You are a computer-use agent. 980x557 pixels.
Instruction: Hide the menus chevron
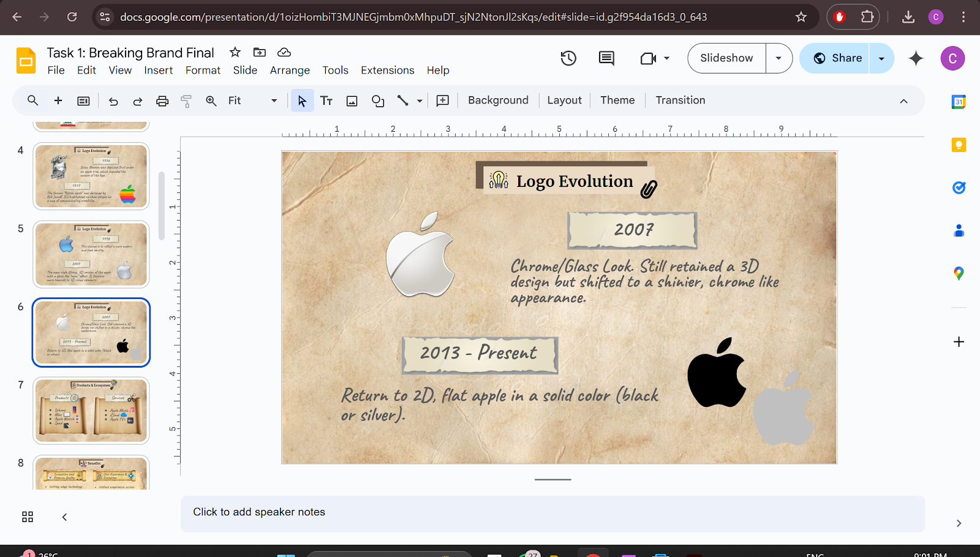(x=903, y=101)
